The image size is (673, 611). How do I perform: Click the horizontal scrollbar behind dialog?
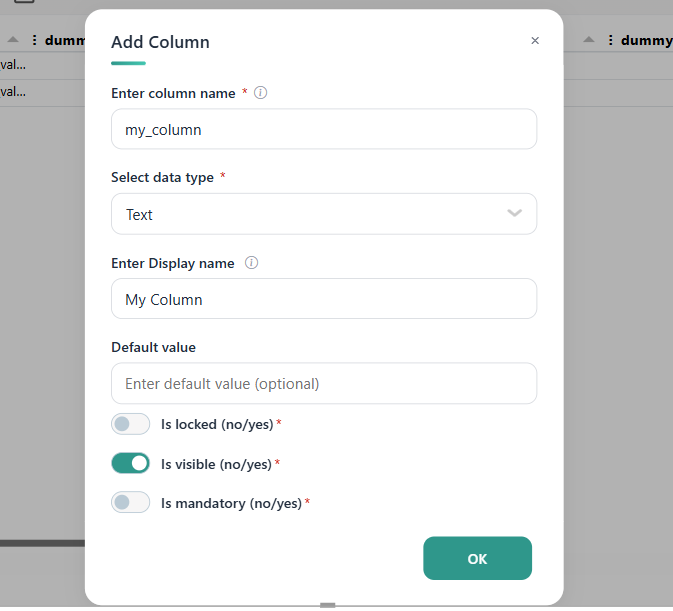pyautogui.click(x=42, y=543)
